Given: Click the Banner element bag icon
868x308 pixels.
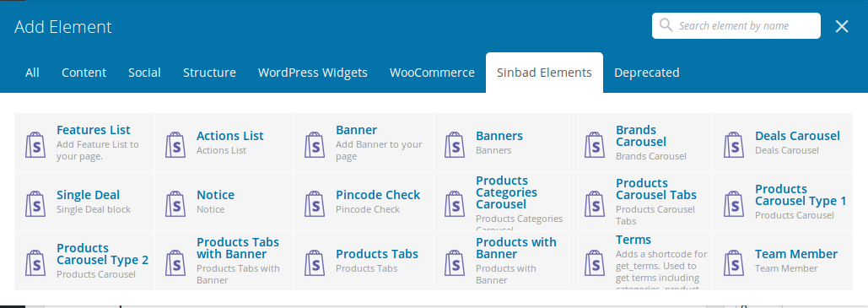Looking at the screenshot, I should click(315, 144).
